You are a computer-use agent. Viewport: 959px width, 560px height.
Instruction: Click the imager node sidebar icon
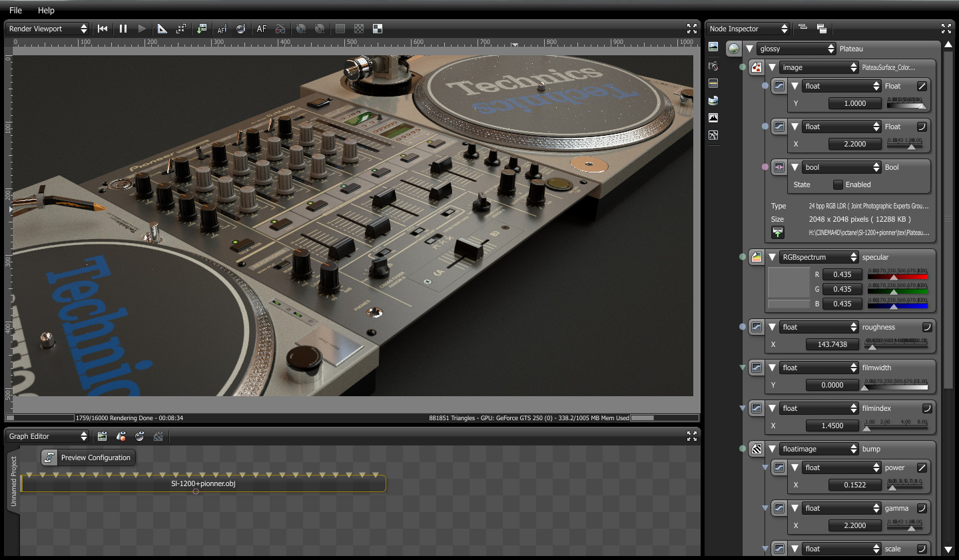[713, 118]
